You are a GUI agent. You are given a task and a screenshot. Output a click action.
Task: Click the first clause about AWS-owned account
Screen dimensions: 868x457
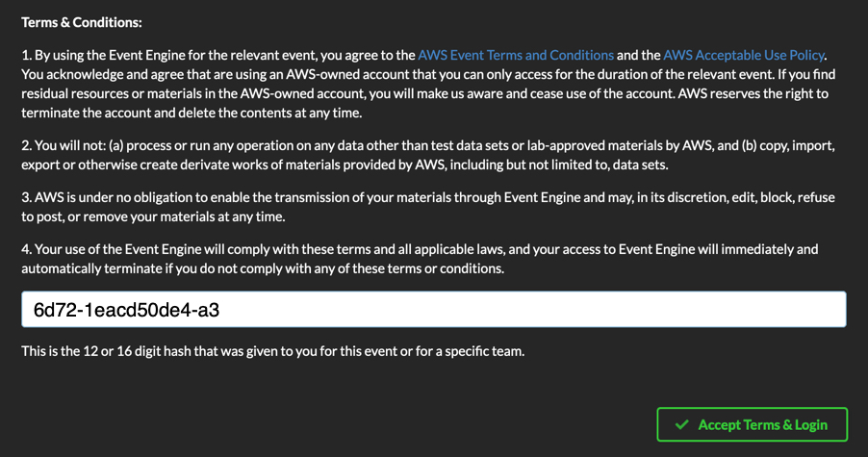(428, 84)
